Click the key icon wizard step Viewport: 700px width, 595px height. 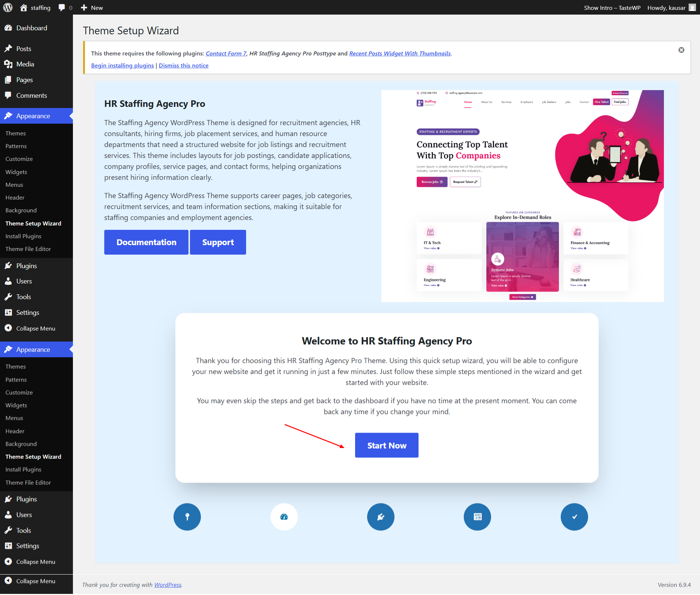pyautogui.click(x=187, y=517)
